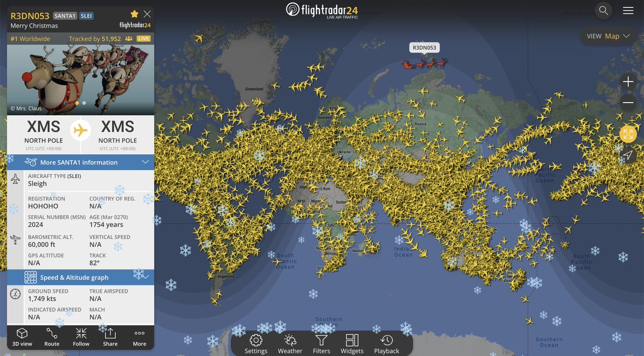Select the LIVE status badge

pyautogui.click(x=144, y=39)
